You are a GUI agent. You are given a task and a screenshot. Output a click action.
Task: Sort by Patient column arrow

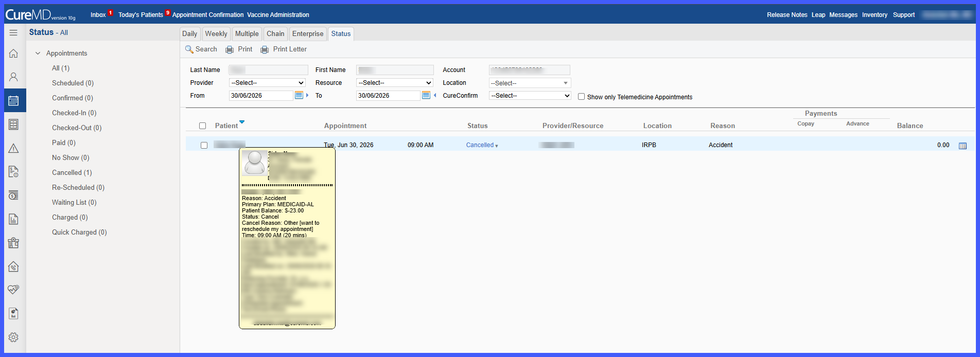242,122
